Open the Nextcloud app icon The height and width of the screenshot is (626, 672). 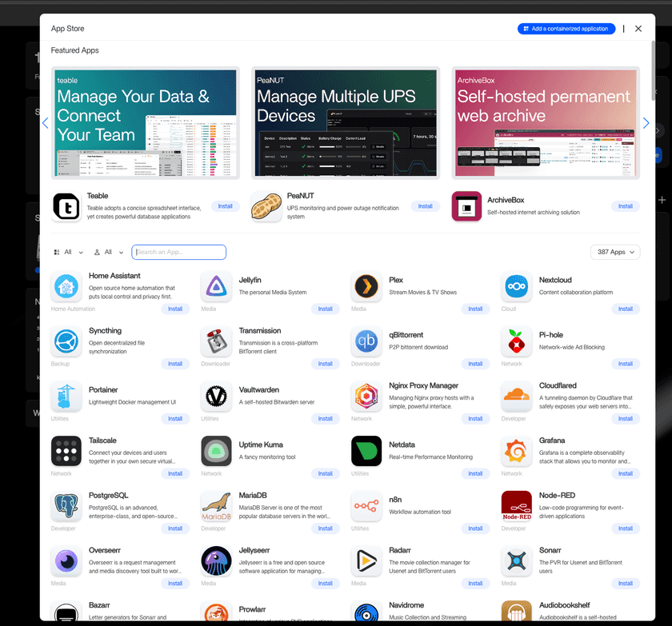pos(517,286)
